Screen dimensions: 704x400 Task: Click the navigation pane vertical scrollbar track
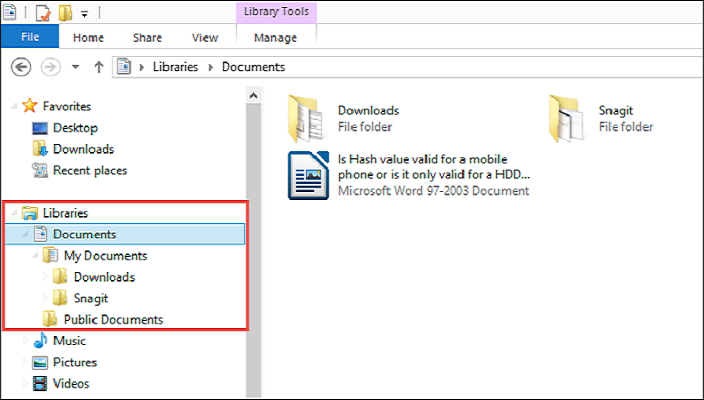[254, 251]
